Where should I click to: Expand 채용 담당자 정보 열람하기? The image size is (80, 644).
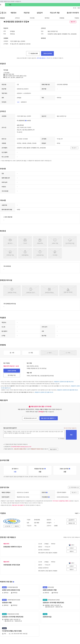click(x=49, y=418)
